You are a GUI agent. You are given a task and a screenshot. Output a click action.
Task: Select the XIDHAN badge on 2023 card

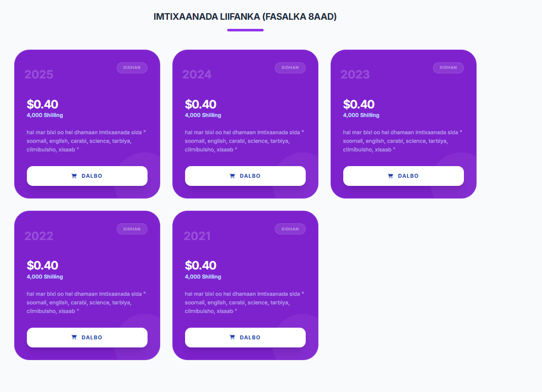coord(448,68)
